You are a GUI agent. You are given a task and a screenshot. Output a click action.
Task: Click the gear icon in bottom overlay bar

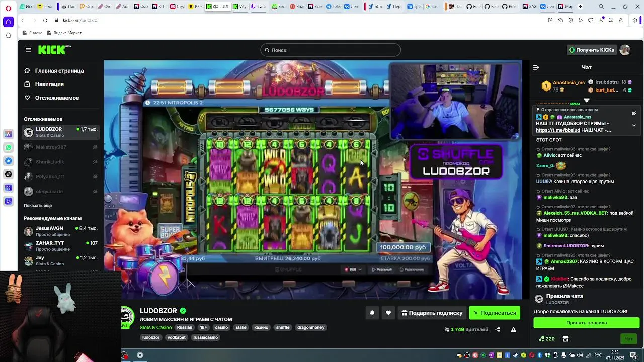(x=140, y=355)
